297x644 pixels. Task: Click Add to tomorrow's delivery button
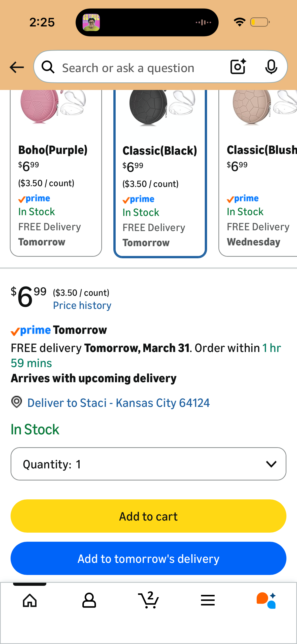(x=148, y=558)
